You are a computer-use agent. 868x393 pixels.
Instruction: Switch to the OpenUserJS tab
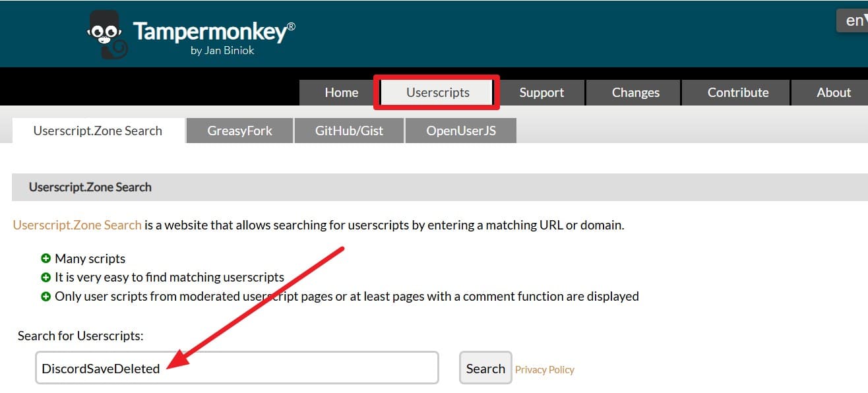click(x=460, y=131)
